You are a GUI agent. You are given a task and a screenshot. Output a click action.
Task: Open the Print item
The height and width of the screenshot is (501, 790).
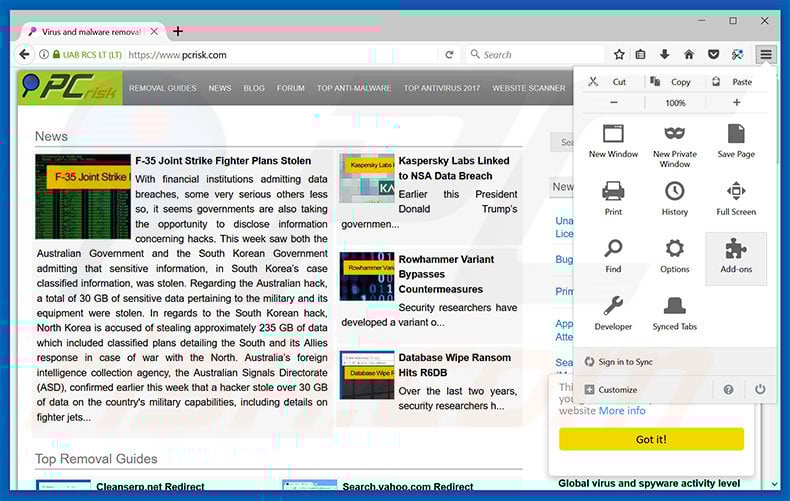[613, 200]
